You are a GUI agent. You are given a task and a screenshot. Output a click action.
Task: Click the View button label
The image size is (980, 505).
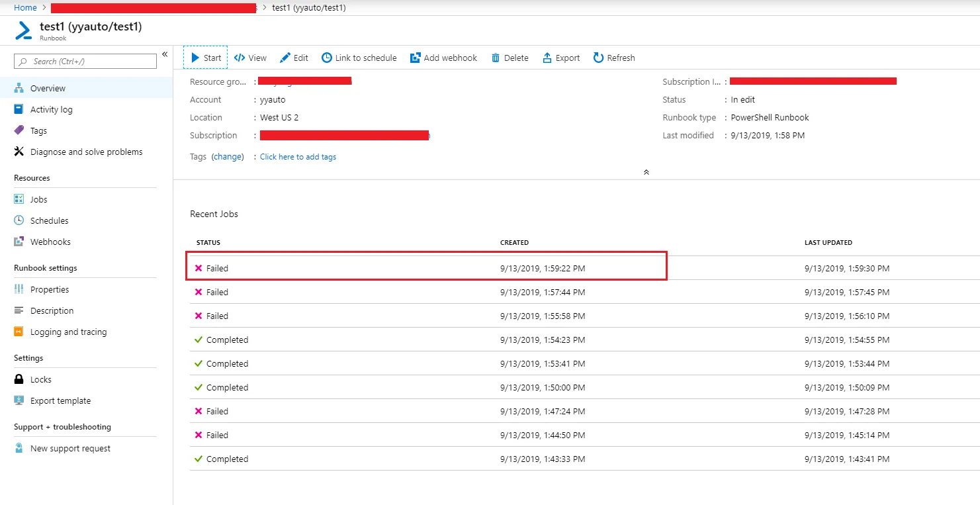(x=257, y=58)
